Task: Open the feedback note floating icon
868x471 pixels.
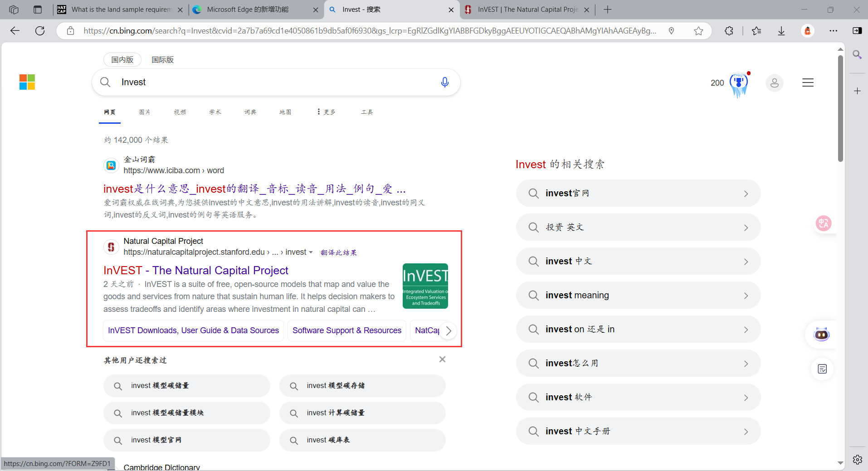Action: (x=822, y=369)
